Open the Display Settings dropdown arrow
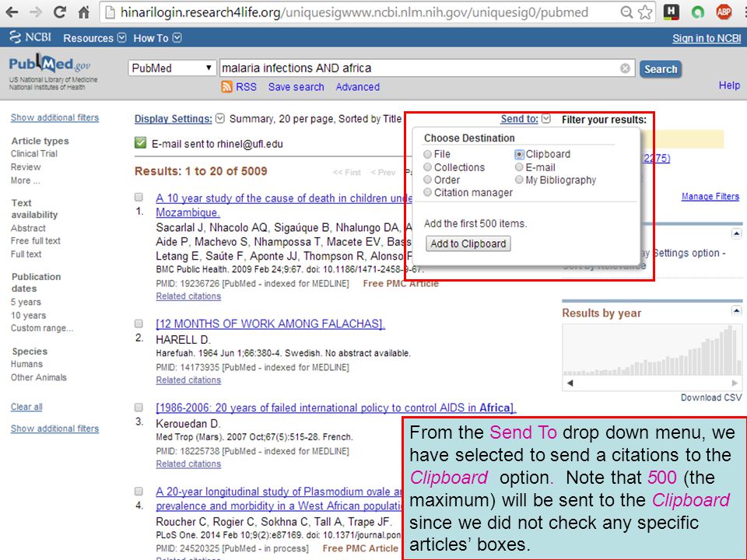This screenshot has height=560, width=747. click(x=219, y=118)
